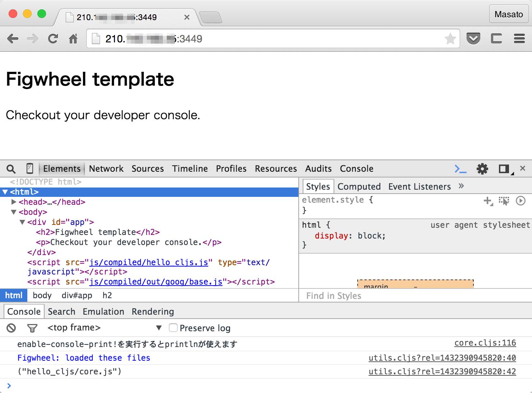
Task: Expand the head element node
Action: pyautogui.click(x=14, y=202)
